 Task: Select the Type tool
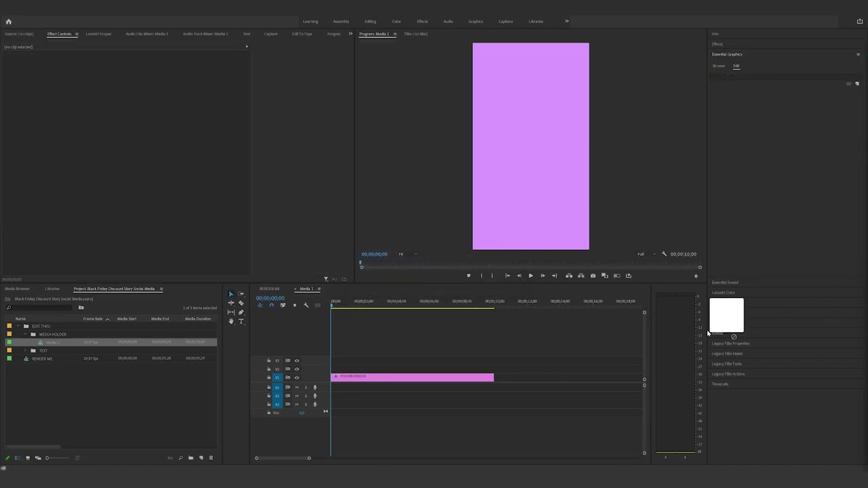pyautogui.click(x=241, y=321)
